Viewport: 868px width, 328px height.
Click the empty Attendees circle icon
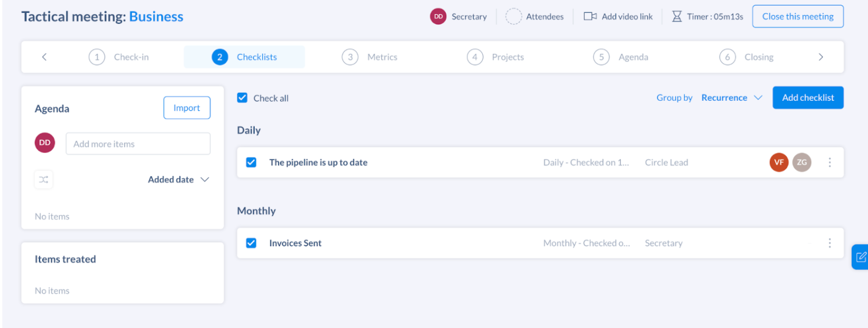[x=513, y=16]
